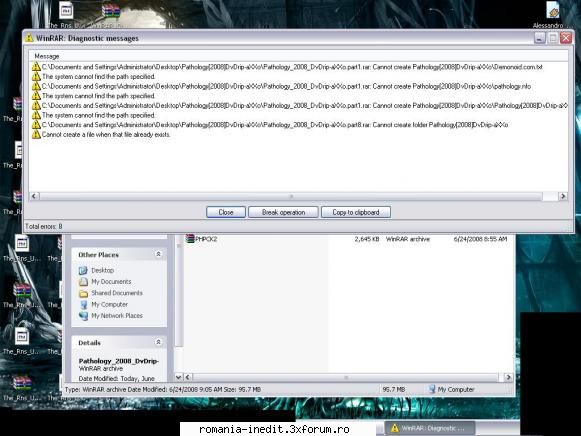This screenshot has width=581, height=436.
Task: Click the Break operation button
Action: coord(283,212)
